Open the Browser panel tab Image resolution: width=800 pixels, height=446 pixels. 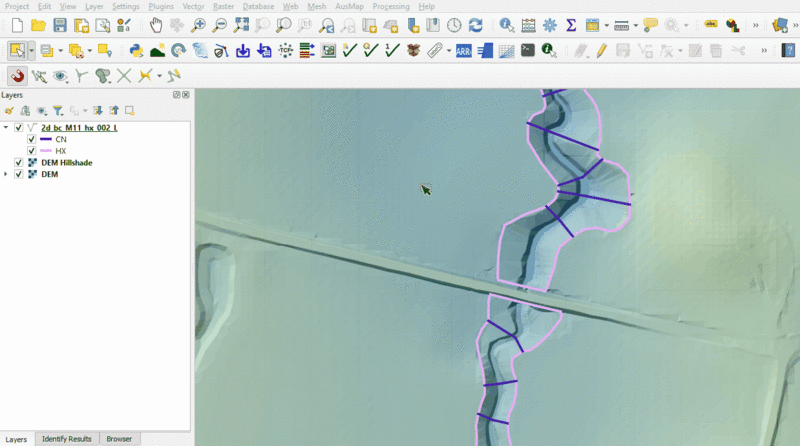click(119, 439)
